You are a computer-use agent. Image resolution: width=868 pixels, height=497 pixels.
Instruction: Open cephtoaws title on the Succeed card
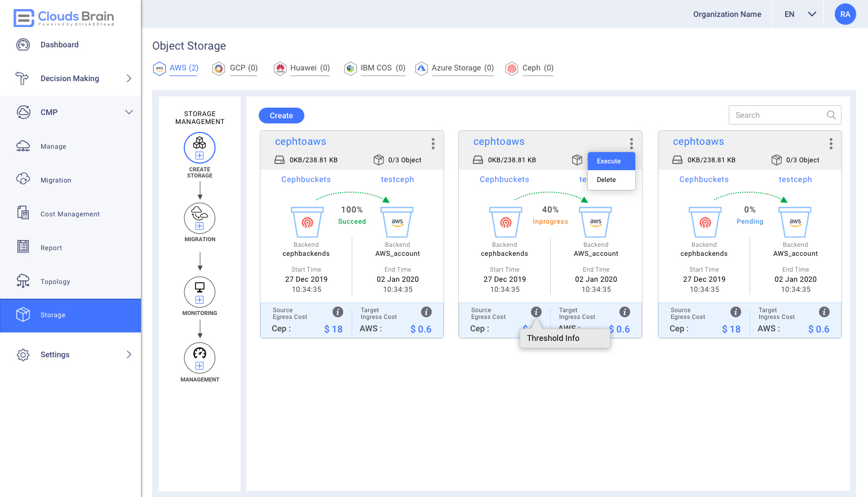click(300, 141)
